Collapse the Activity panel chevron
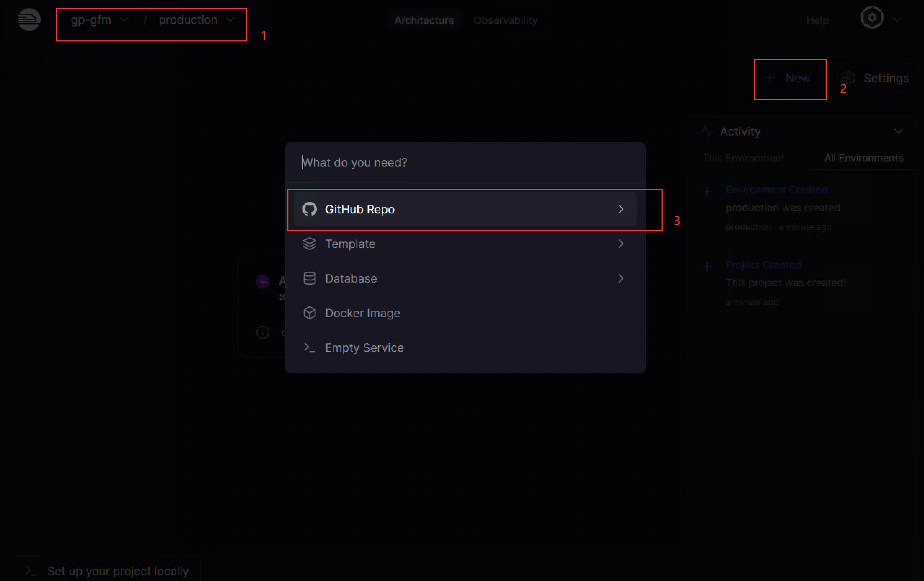 [x=898, y=132]
